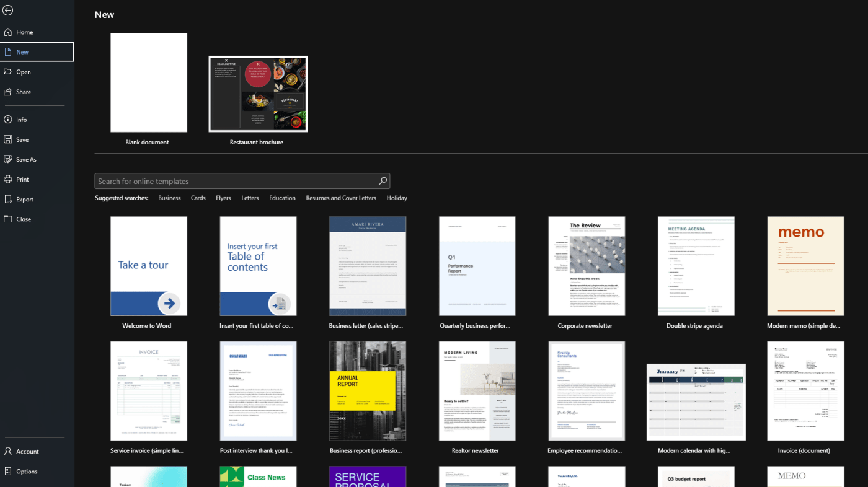868x487 pixels.
Task: Click the Save As icon in sidebar
Action: pos(8,159)
